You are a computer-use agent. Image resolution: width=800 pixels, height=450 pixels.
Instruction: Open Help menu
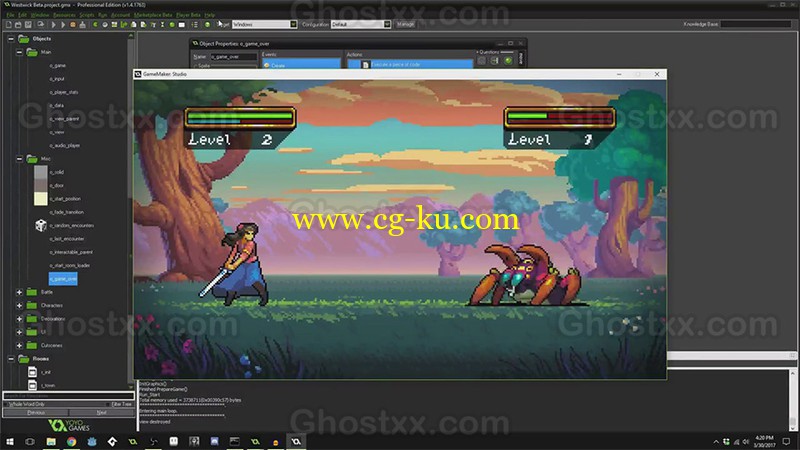[209, 15]
